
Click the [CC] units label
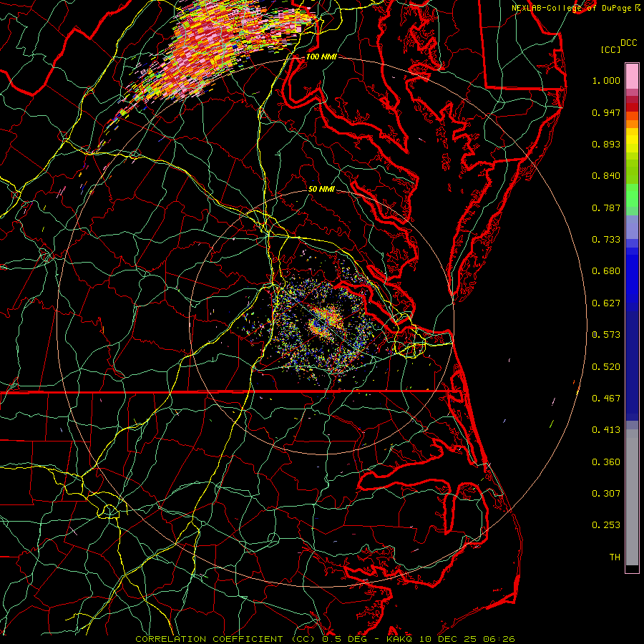point(610,49)
